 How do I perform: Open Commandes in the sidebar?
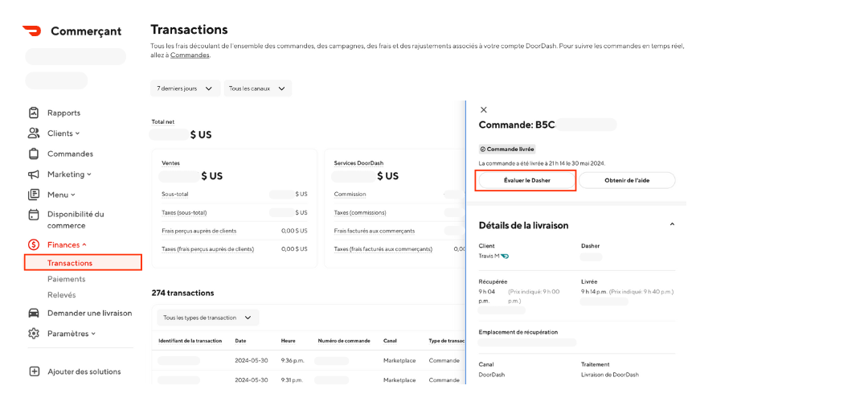click(70, 154)
